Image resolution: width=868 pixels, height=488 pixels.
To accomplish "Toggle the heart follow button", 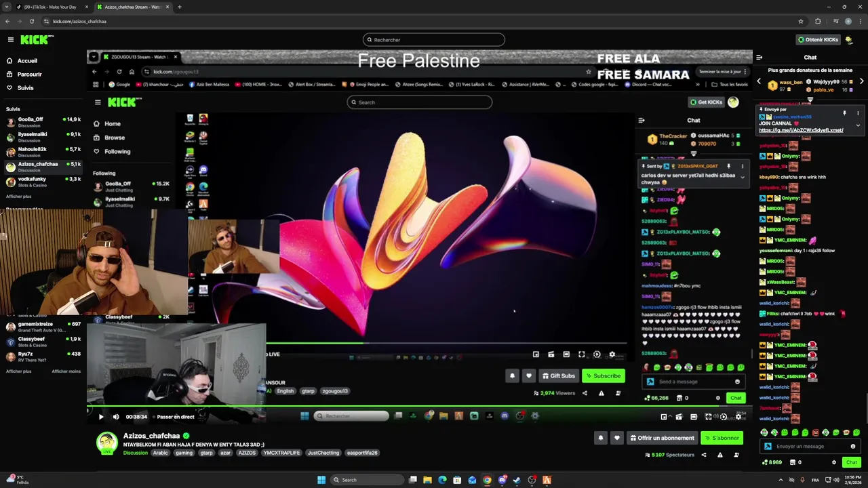I will coord(616,438).
